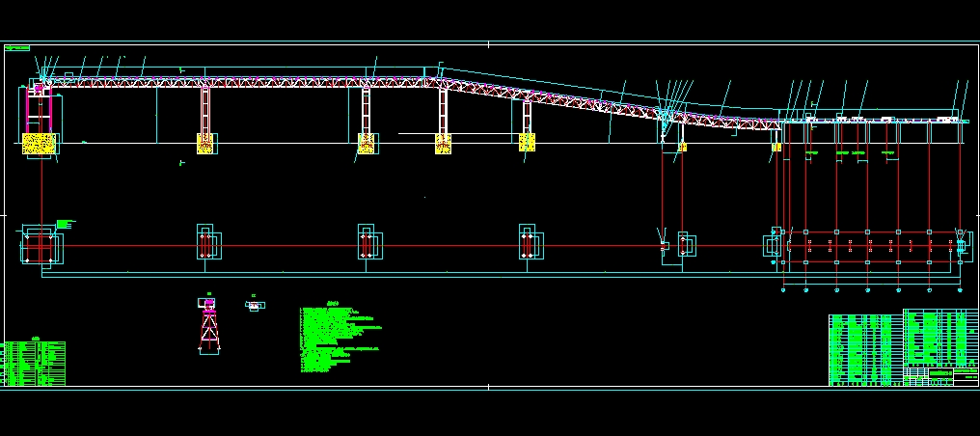Click the green annotation tag near left plan foundation
The image size is (980, 436).
pos(65,225)
